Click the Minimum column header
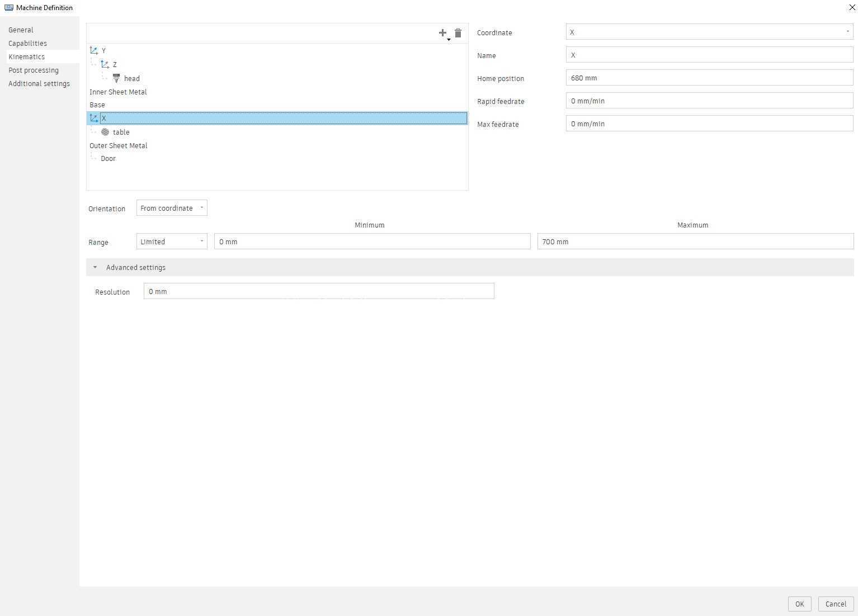 [x=370, y=225]
